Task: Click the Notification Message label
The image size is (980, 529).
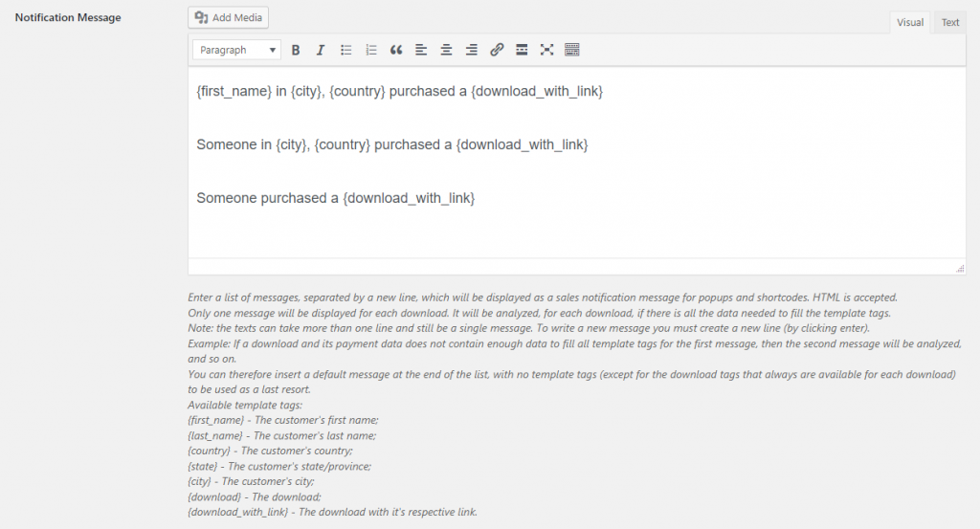Action: [x=68, y=17]
